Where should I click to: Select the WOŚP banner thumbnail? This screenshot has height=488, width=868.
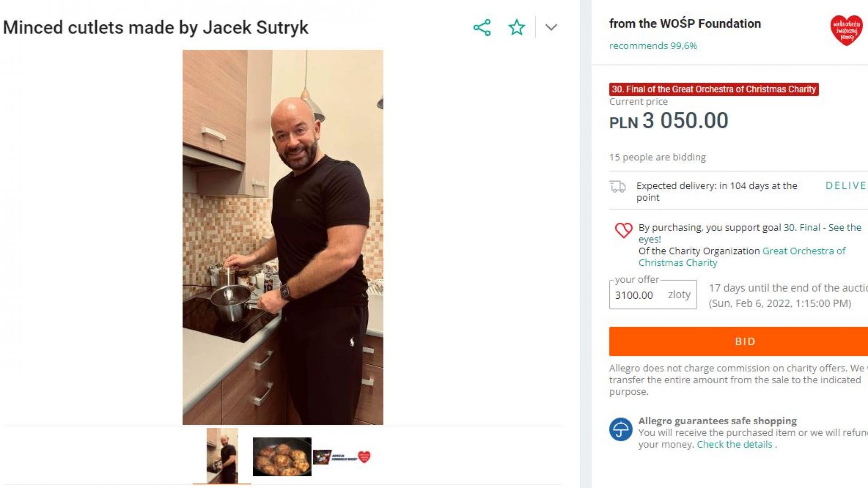(342, 457)
